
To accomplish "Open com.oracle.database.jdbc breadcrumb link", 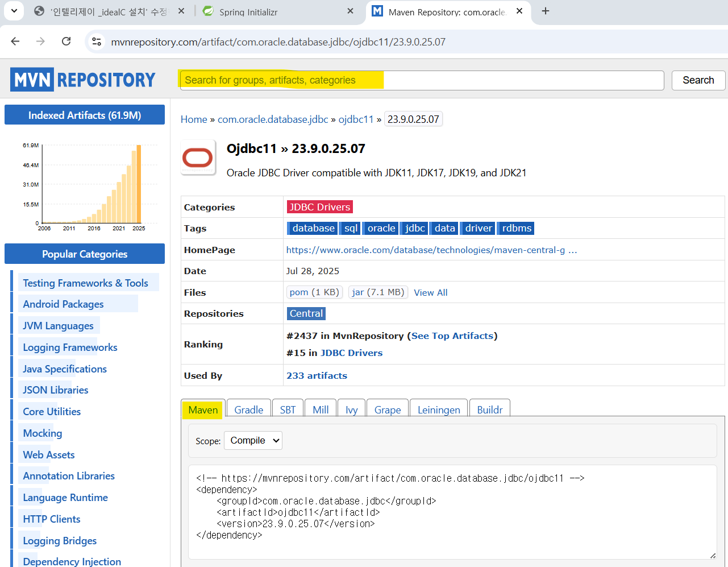I will [x=273, y=119].
